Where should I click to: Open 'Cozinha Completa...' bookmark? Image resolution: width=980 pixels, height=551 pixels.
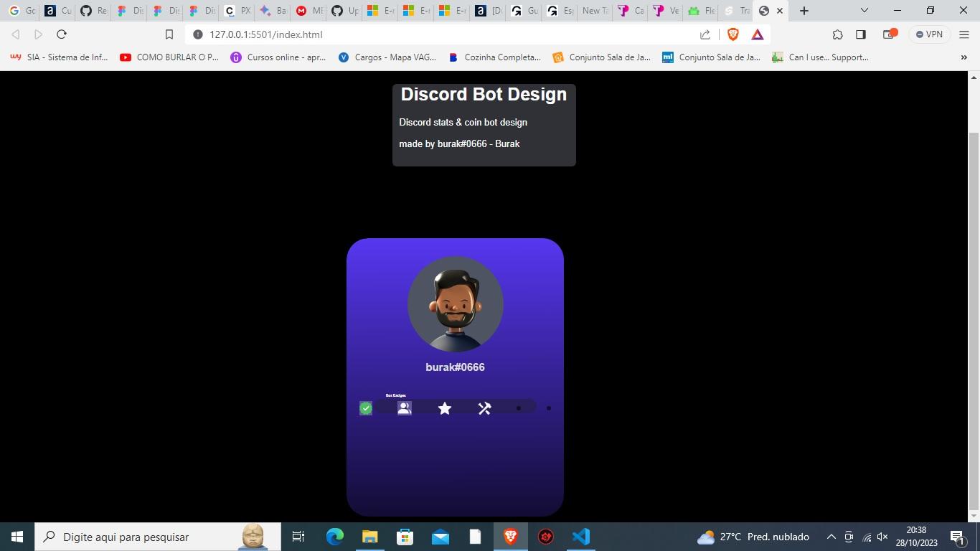point(494,57)
